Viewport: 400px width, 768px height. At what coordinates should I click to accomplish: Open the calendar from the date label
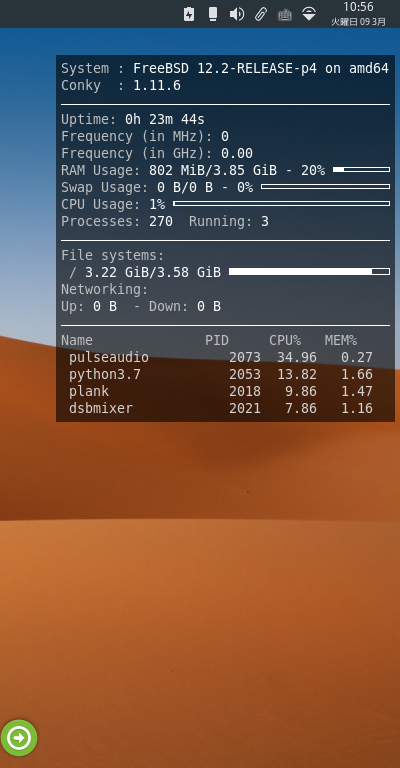click(x=358, y=22)
